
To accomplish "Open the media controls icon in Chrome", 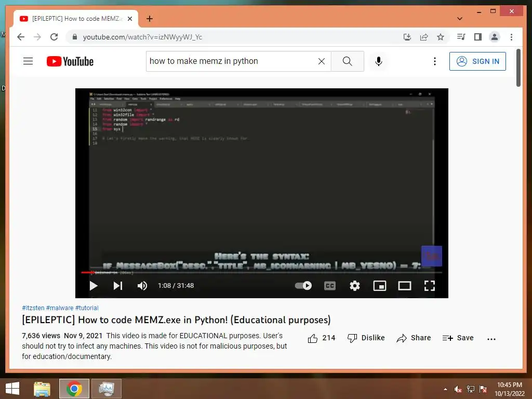I will (461, 37).
